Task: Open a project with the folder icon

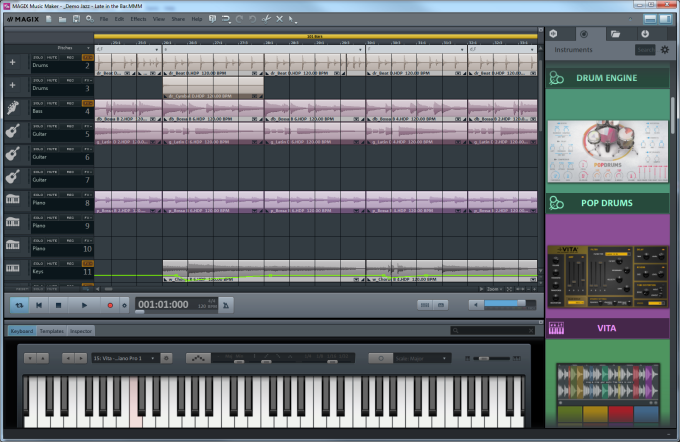Action: [62, 19]
